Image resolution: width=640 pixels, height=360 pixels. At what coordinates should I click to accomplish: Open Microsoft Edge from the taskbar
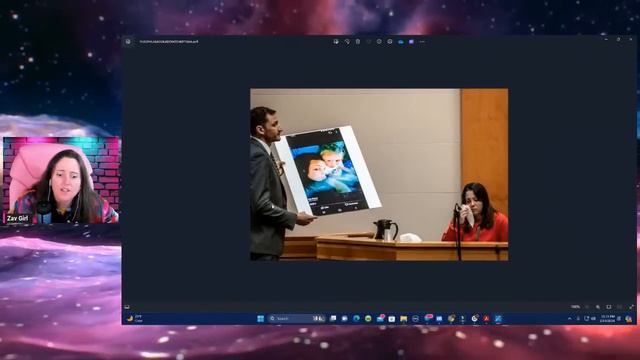point(356,318)
